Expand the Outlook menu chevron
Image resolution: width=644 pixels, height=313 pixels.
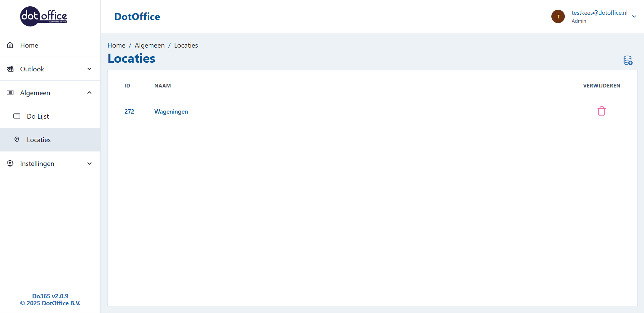(x=89, y=69)
